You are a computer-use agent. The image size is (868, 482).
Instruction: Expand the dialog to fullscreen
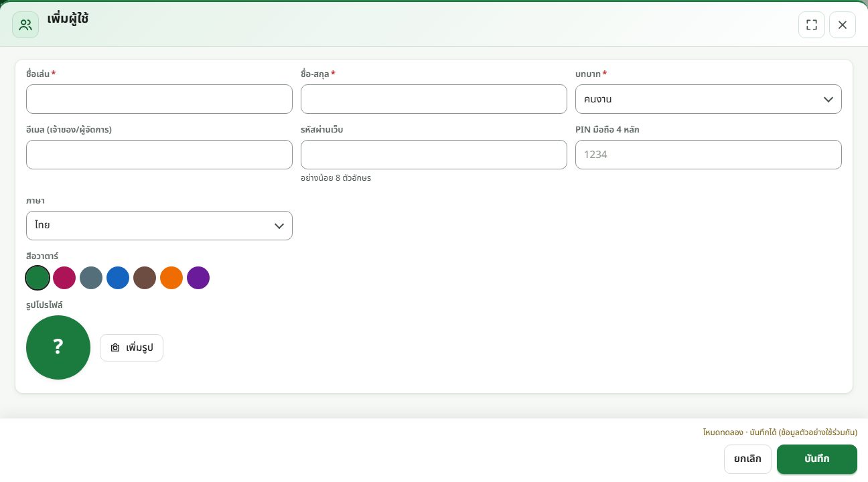pyautogui.click(x=812, y=25)
